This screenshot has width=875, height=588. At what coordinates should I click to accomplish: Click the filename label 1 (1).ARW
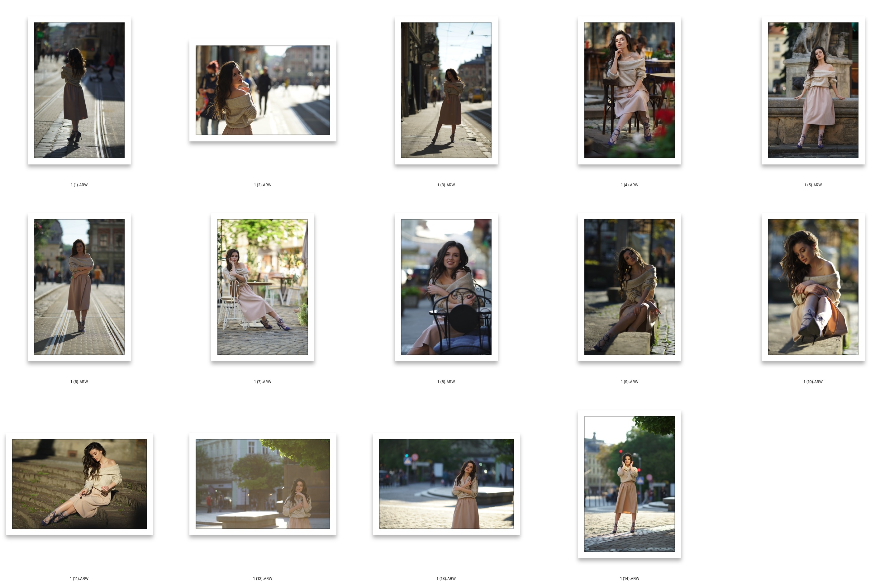click(x=79, y=185)
